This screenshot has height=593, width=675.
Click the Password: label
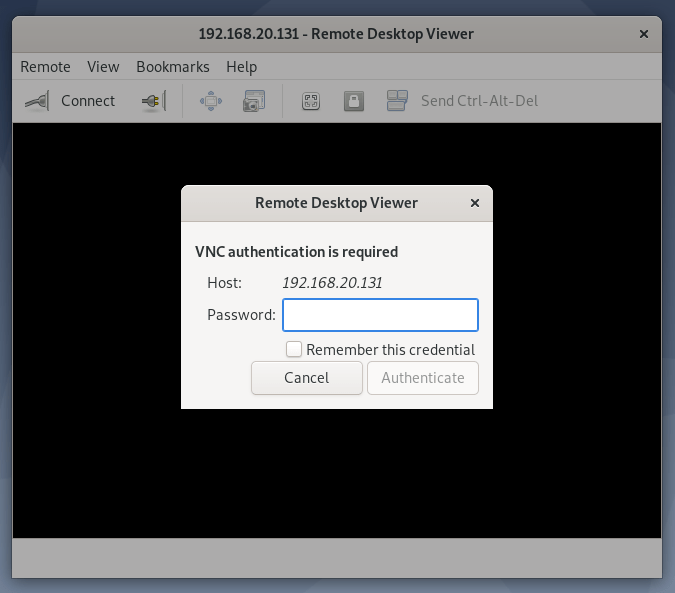241,315
